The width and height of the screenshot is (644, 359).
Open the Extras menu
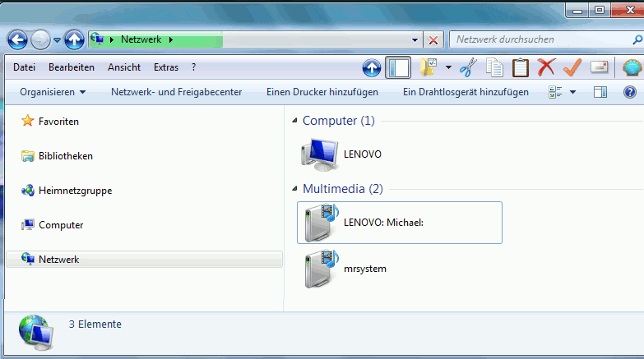point(166,67)
